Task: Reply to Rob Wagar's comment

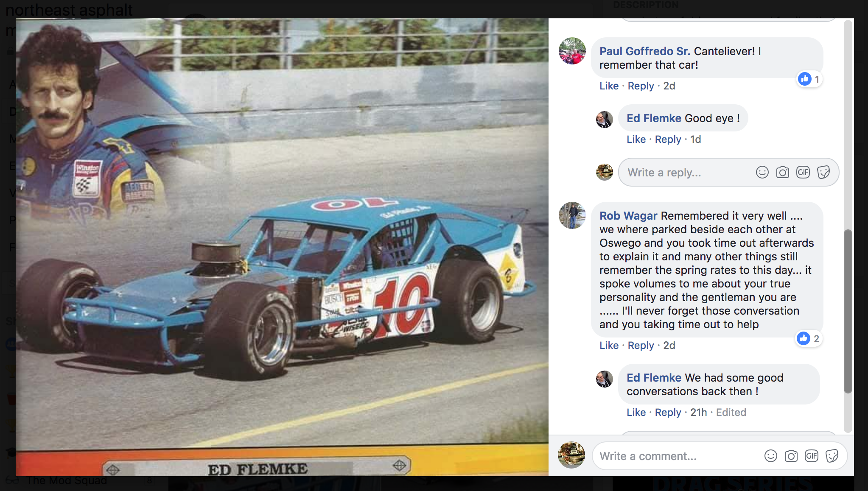Action: (641, 345)
